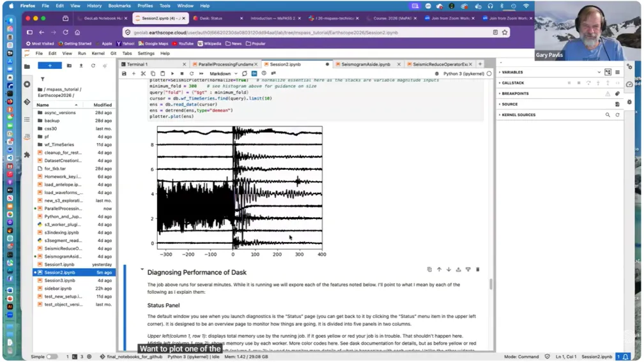
Task: Open the Git menu
Action: click(113, 54)
